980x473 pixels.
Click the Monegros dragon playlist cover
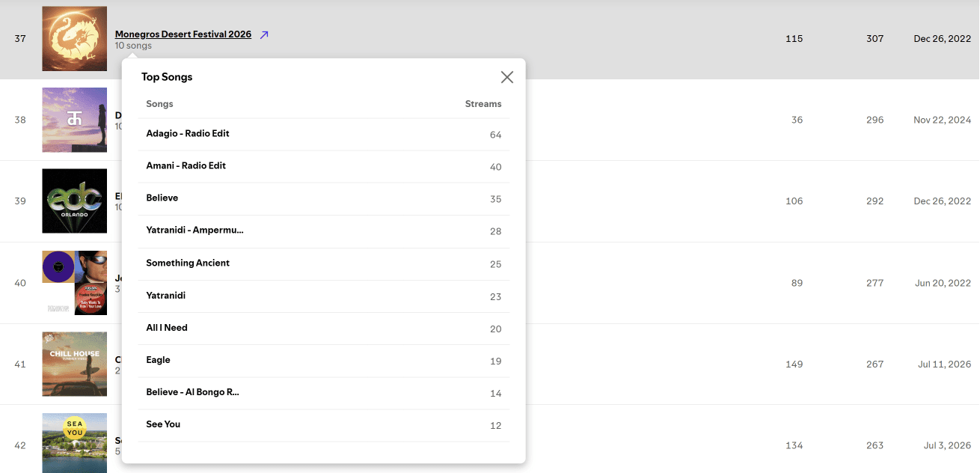click(74, 38)
